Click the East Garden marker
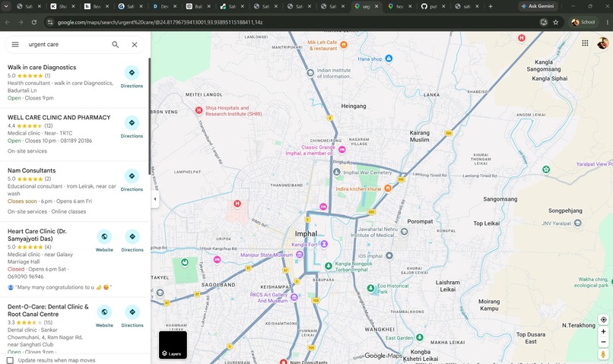Viewport: 613px width, 364px height. coord(420,337)
